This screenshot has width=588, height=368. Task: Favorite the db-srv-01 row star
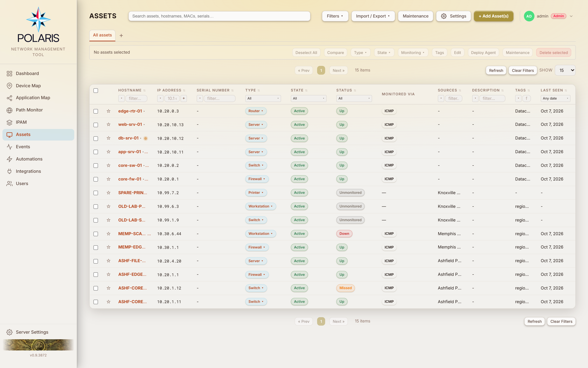click(109, 138)
